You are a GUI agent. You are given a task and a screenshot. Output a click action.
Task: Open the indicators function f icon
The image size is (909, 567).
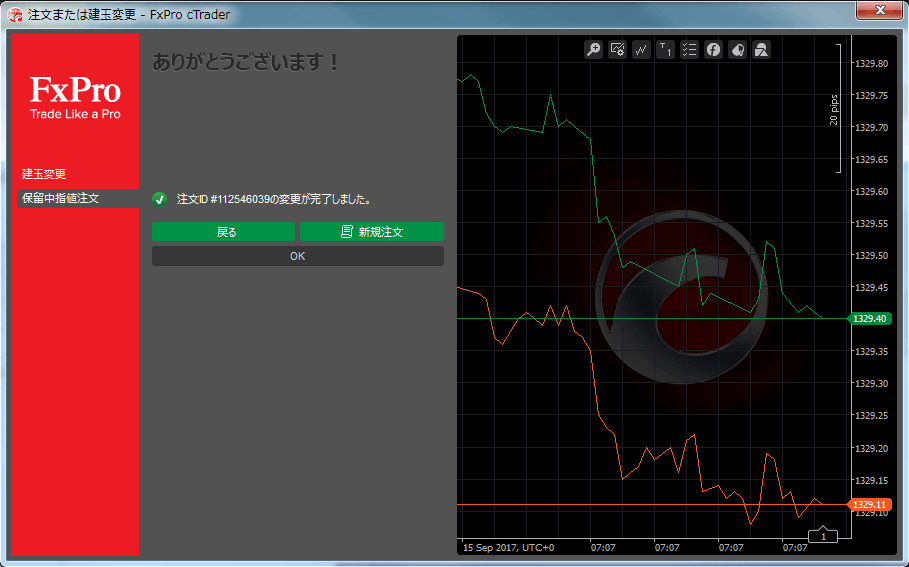tap(713, 50)
